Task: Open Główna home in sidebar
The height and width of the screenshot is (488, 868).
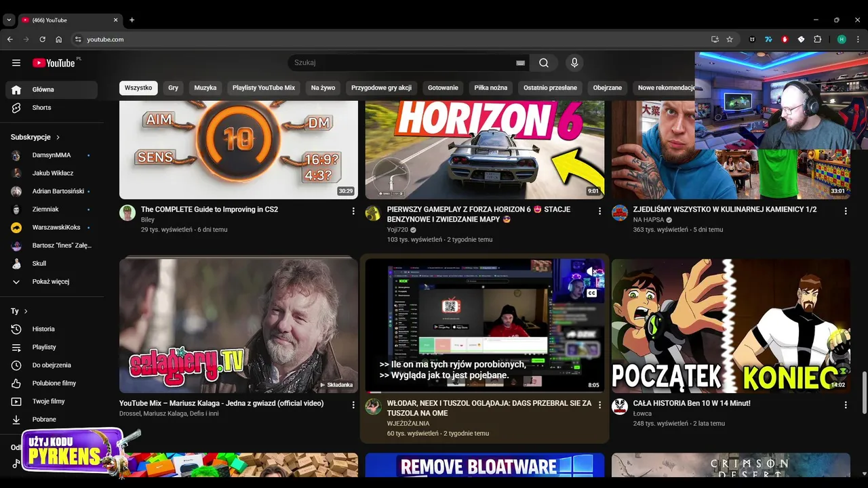Action: (x=52, y=89)
